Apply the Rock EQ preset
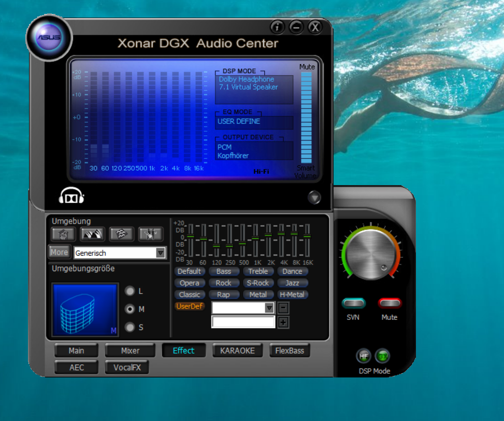This screenshot has width=504, height=421. 224,283
